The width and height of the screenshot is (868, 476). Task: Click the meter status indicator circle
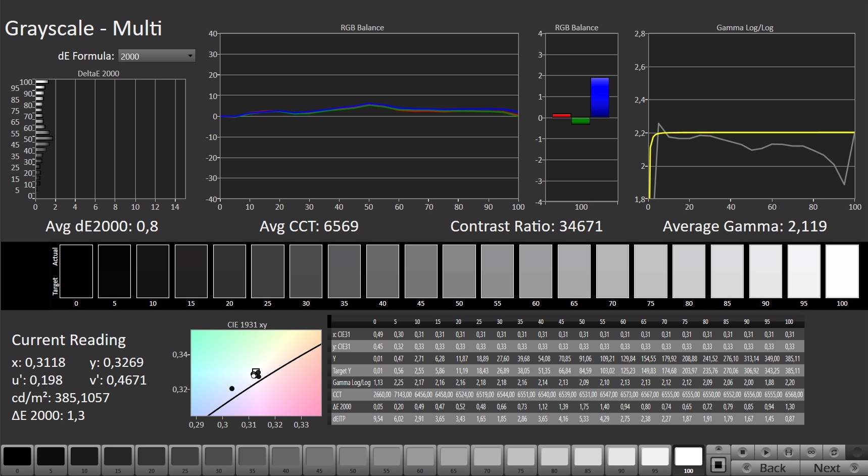(x=857, y=452)
